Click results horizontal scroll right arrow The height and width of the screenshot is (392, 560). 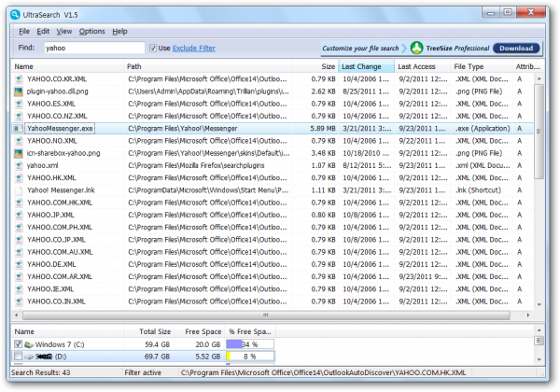(x=528, y=315)
